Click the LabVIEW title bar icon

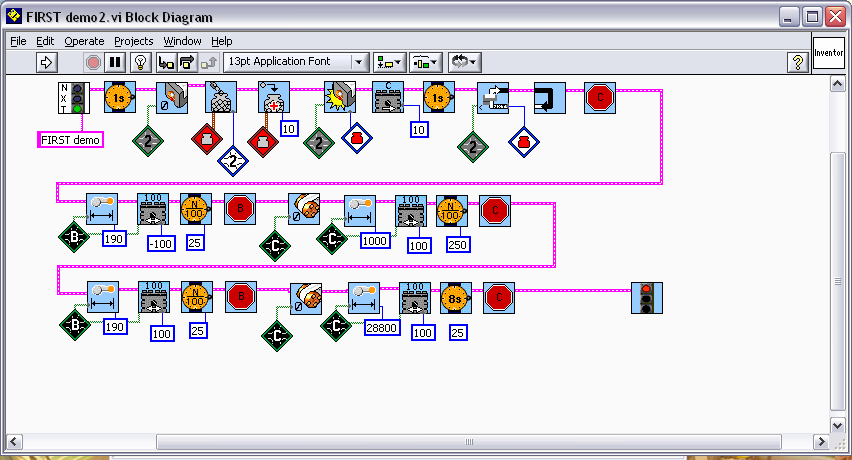(x=14, y=16)
